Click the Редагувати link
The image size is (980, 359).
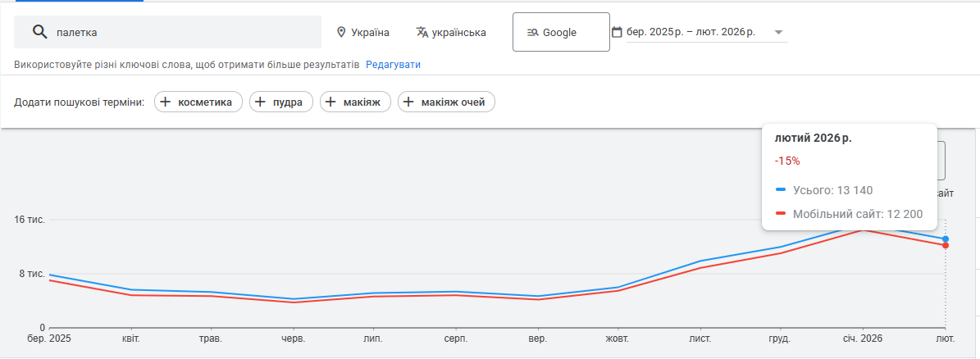[x=393, y=64]
